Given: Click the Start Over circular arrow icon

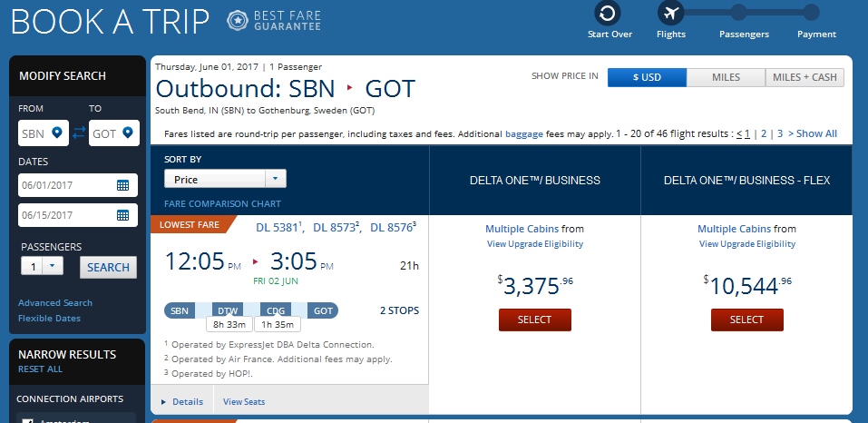Looking at the screenshot, I should pos(609,14).
